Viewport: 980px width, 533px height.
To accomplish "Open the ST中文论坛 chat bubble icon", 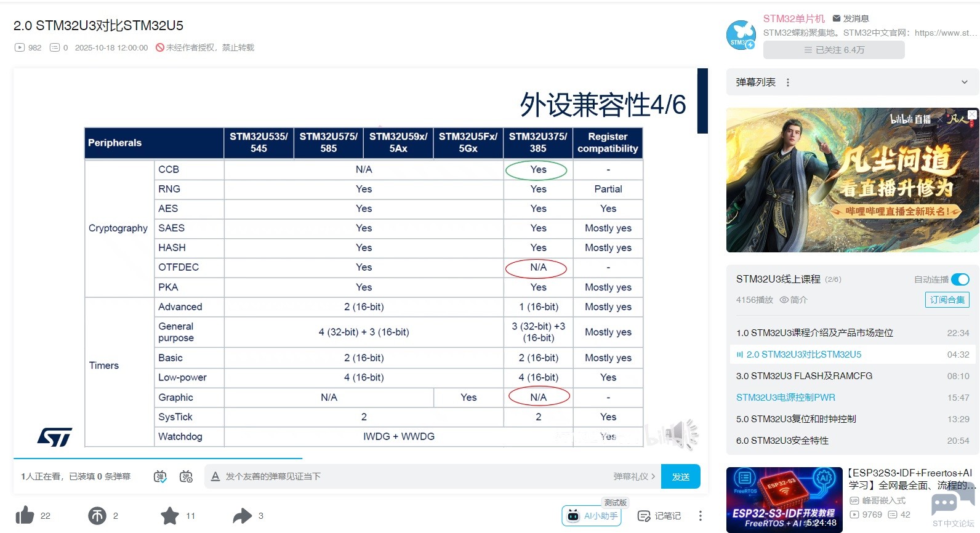I will (x=953, y=505).
